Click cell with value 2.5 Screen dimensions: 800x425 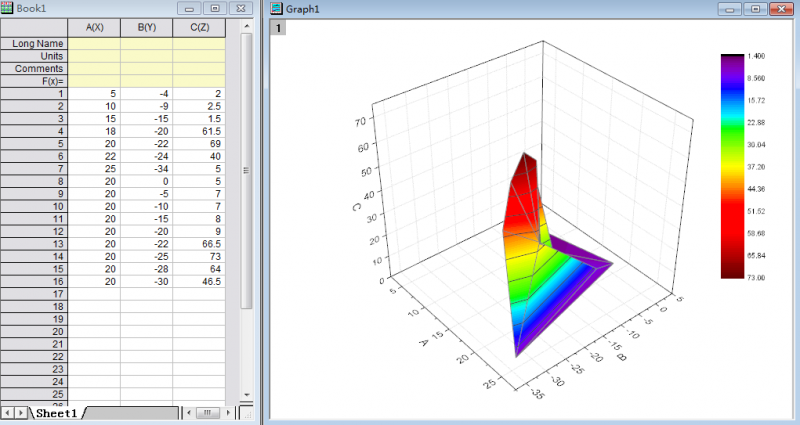[x=199, y=106]
